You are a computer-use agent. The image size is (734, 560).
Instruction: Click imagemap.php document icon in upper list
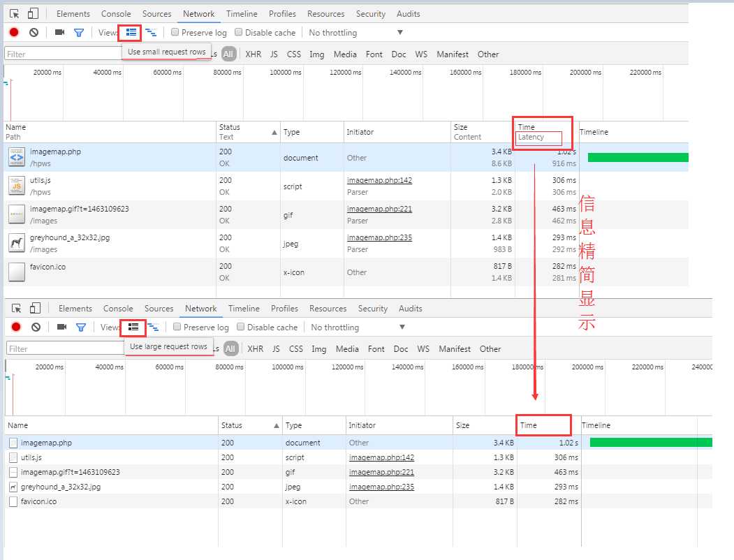[x=17, y=157]
